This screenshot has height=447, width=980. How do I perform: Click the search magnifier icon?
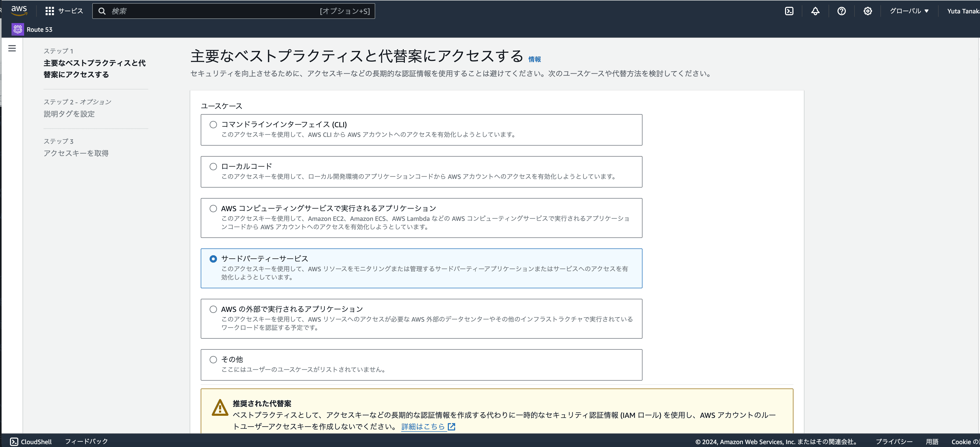[x=102, y=11]
